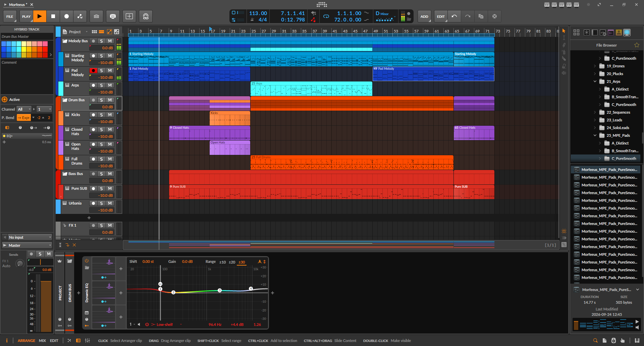Click the add instrument track icon
Image resolution: width=644 pixels, height=346 pixels.
coord(113,16)
